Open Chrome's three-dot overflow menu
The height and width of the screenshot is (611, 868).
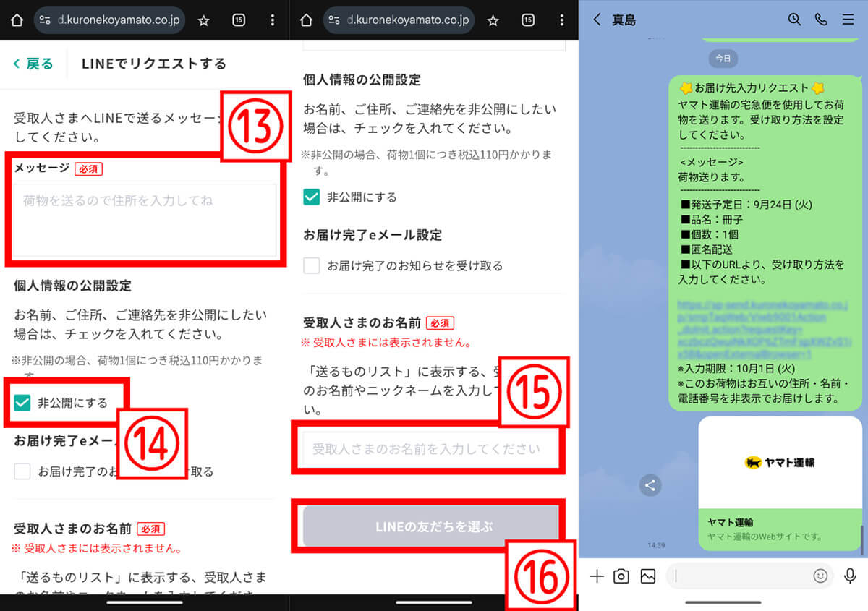273,20
